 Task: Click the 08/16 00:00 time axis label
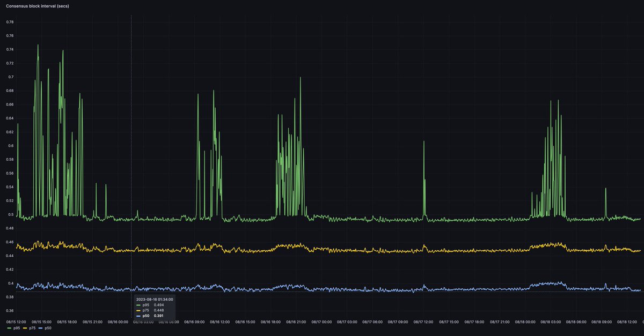pos(118,322)
